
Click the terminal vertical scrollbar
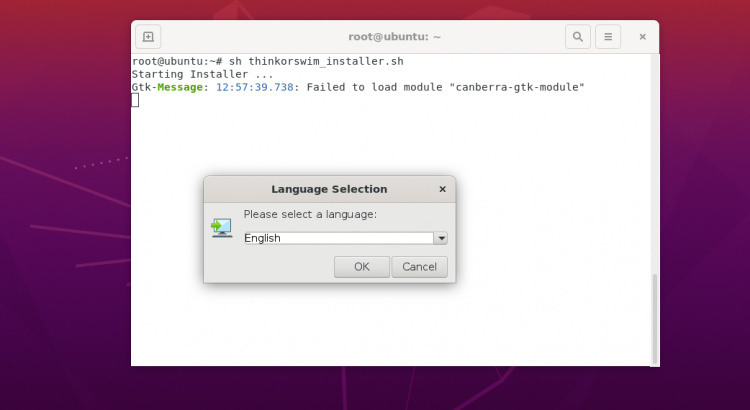pos(655,318)
